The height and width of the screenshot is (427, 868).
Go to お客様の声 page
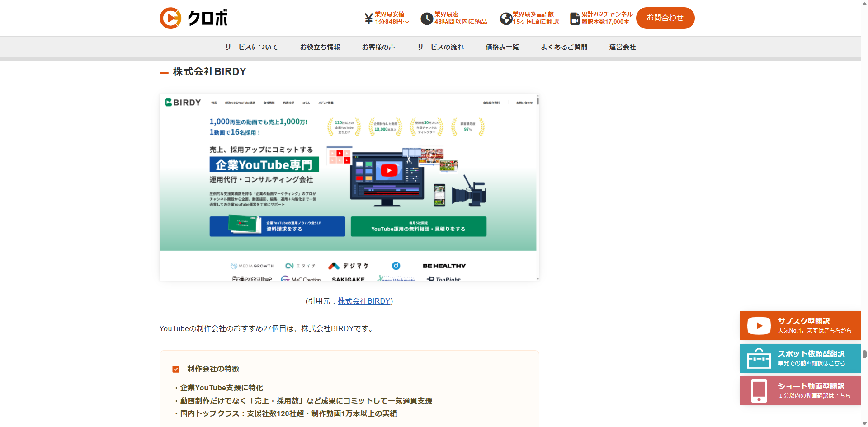click(378, 47)
